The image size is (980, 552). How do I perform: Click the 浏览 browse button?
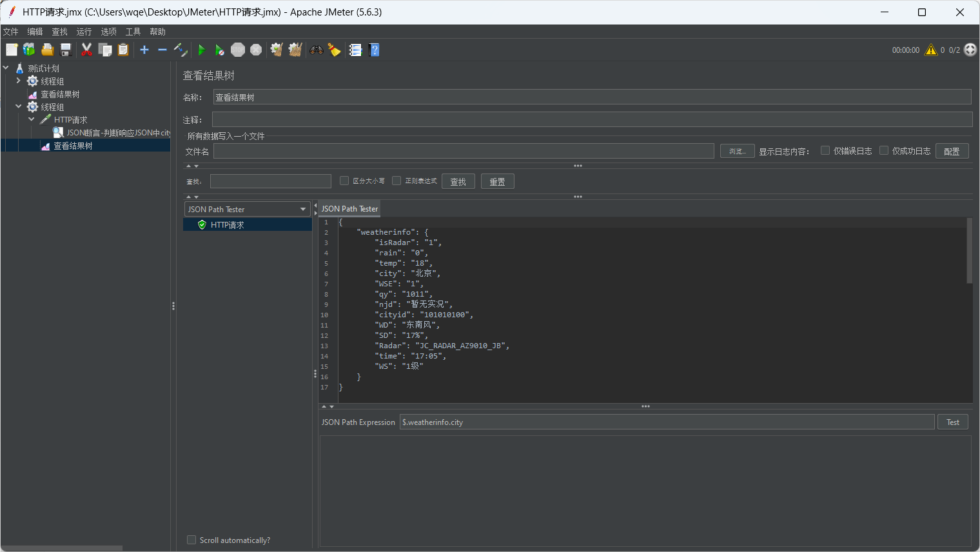[738, 151]
